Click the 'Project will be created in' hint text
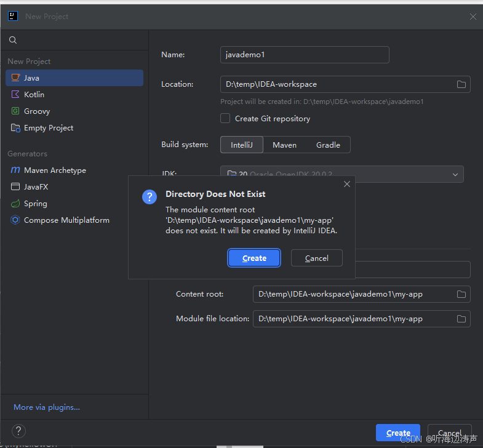Screen dimensions: 483x448 322,102
